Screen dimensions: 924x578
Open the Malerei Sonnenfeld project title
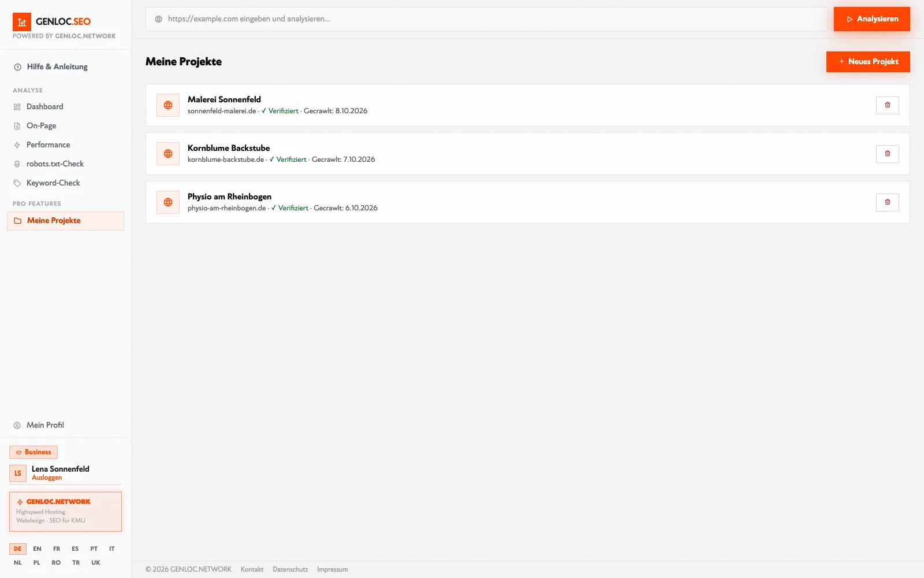(x=224, y=99)
